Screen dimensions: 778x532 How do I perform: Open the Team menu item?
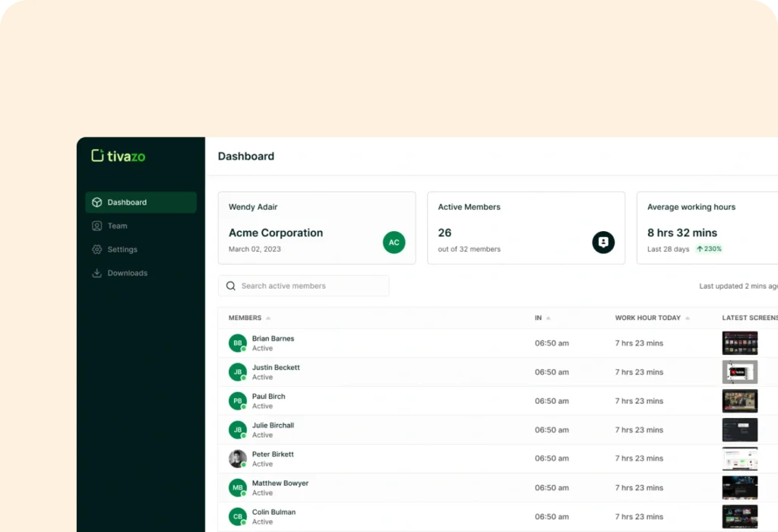[117, 226]
